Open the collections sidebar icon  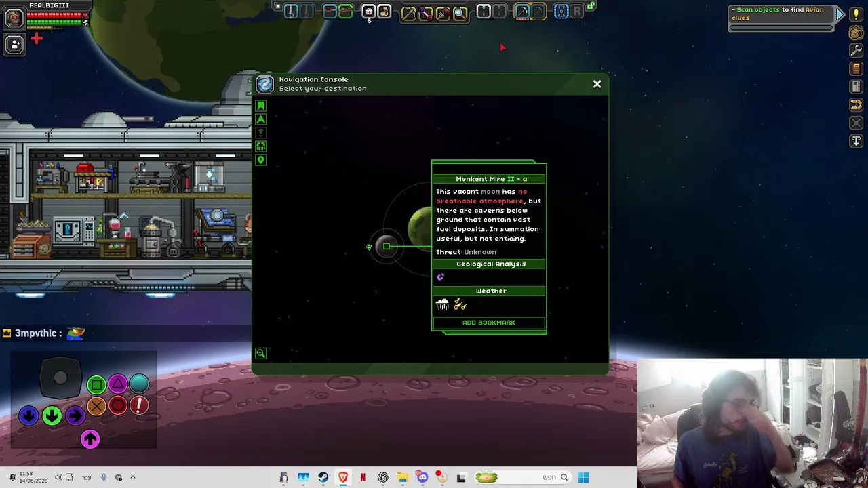856,105
